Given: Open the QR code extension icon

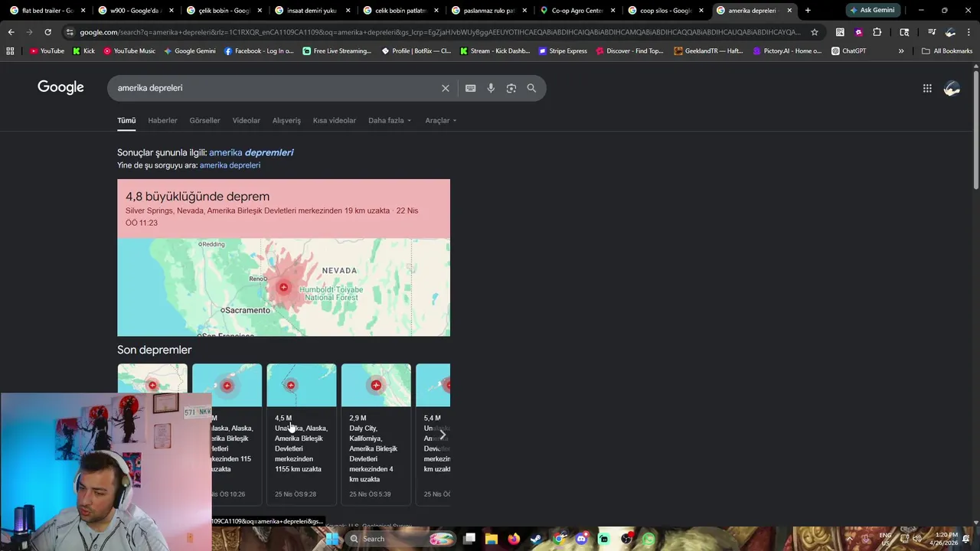Looking at the screenshot, I should pyautogui.click(x=840, y=32).
